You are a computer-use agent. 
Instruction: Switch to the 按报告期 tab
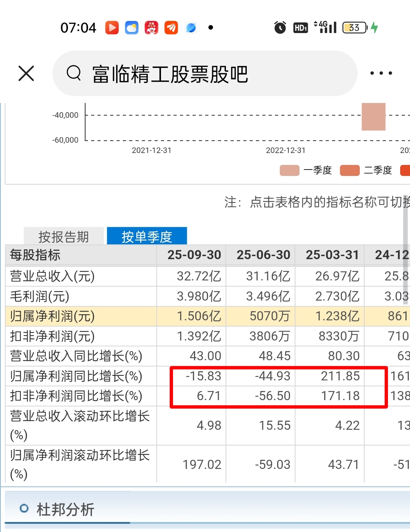pos(64,236)
